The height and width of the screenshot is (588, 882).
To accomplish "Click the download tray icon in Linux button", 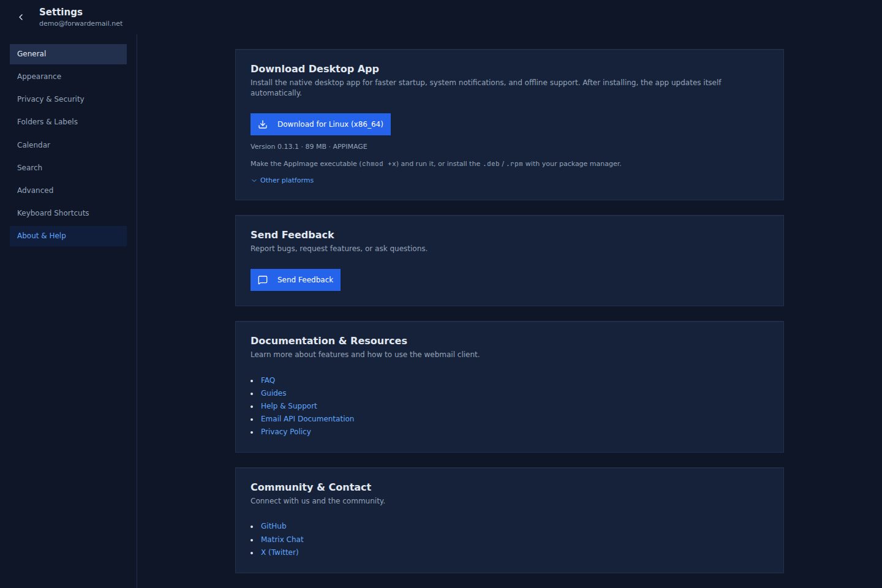I will click(x=263, y=124).
